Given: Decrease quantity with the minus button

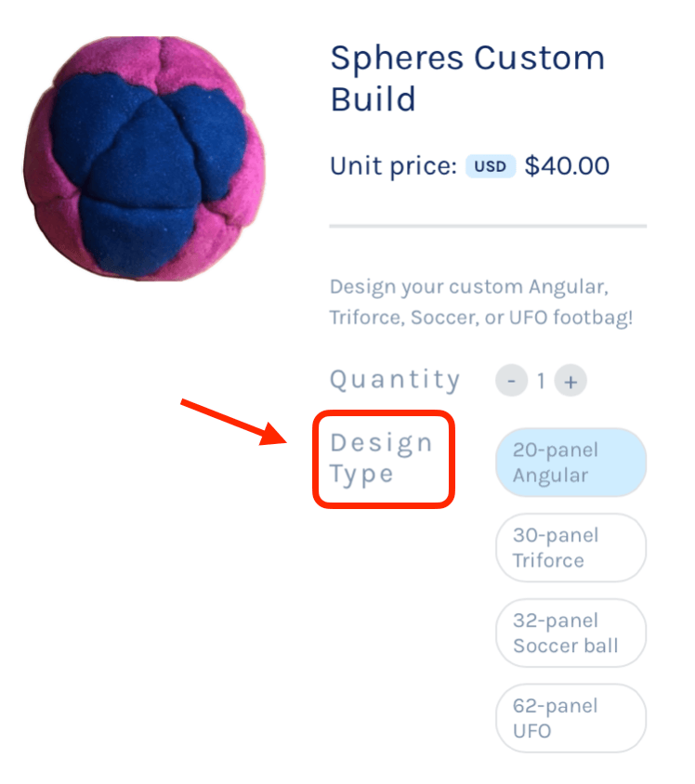Looking at the screenshot, I should [x=511, y=381].
